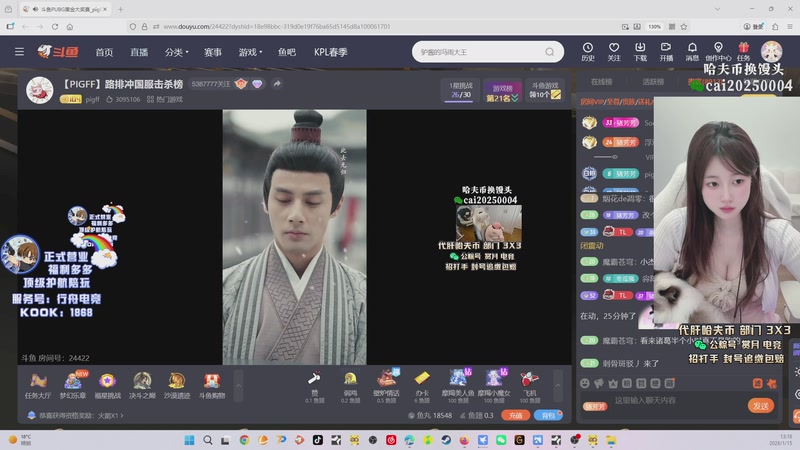Open the hamburger menu beside Douyu logo

19,52
